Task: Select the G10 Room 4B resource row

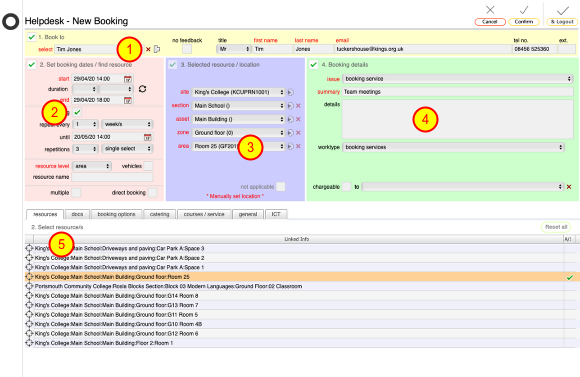Action: coord(300,324)
